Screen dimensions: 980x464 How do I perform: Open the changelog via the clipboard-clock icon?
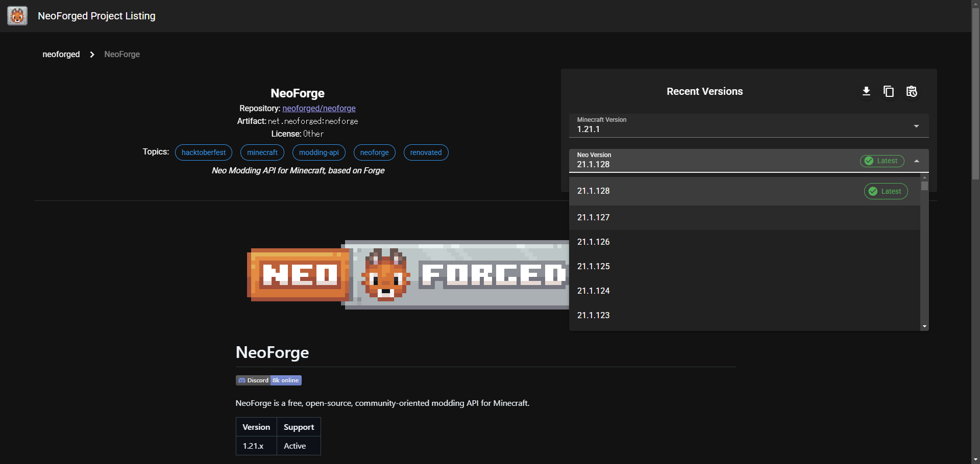[x=912, y=91]
